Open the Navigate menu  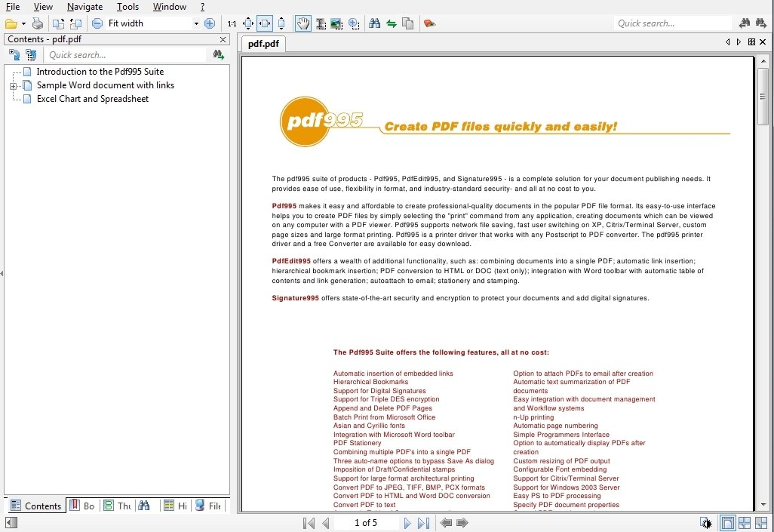[x=85, y=7]
